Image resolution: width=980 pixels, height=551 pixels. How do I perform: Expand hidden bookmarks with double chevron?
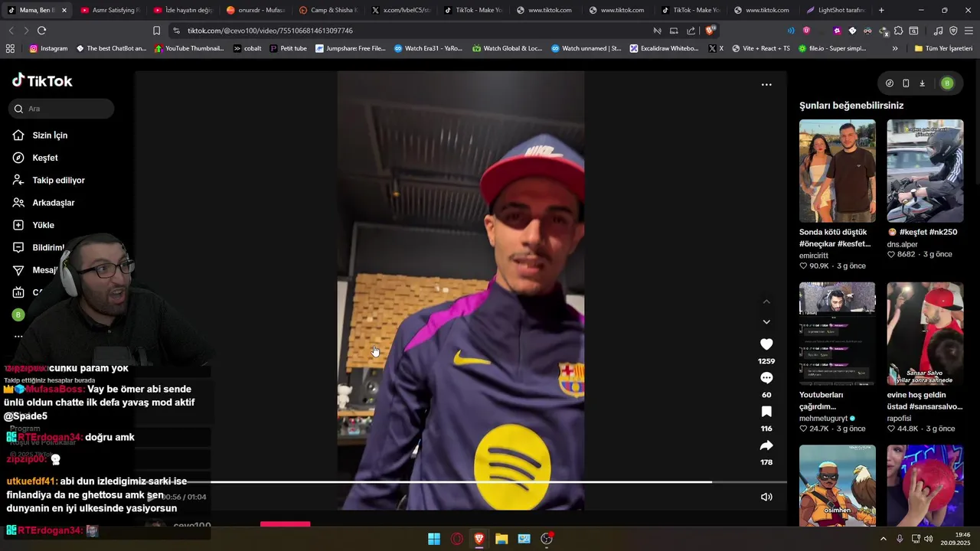pyautogui.click(x=895, y=48)
